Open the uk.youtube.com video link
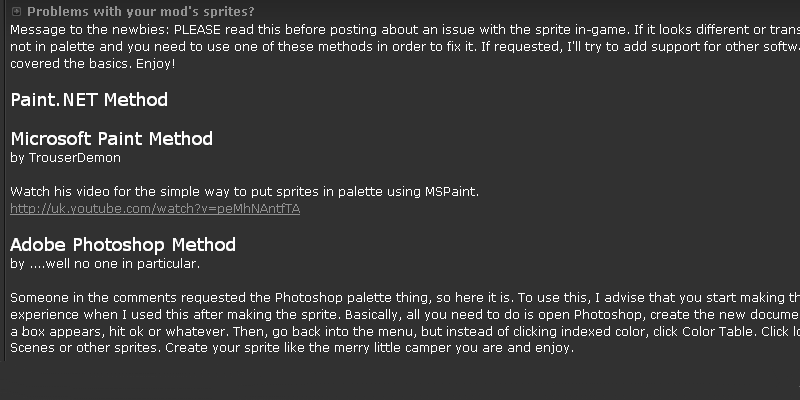Screen dimensions: 800x400 [154, 209]
